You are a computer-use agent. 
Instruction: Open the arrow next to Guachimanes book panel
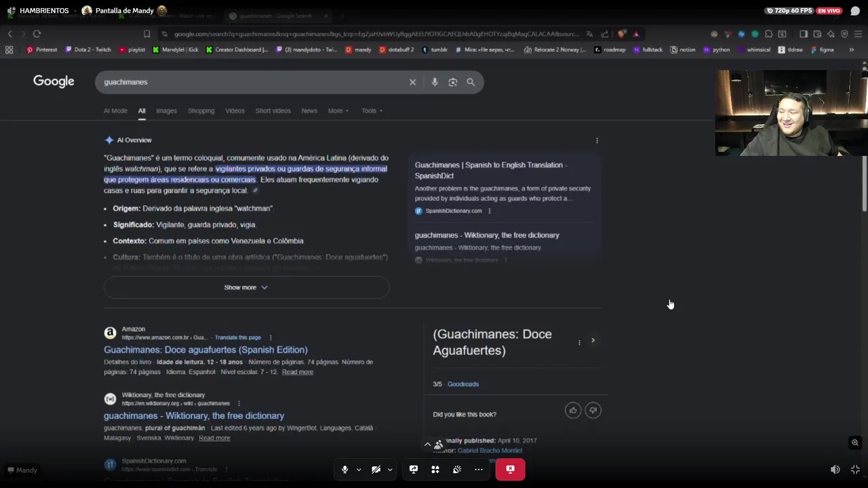[x=593, y=340]
